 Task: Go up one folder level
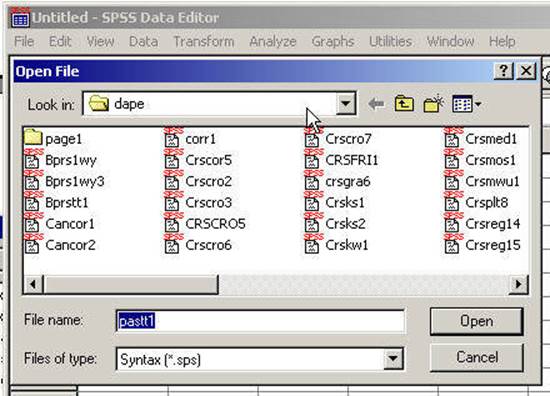tap(404, 104)
